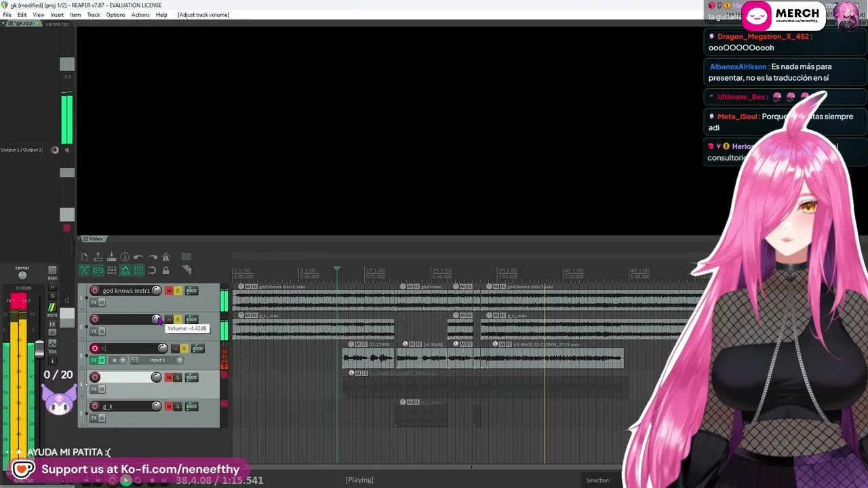
Task: Click the Open Project toolbar icon
Action: [x=98, y=257]
